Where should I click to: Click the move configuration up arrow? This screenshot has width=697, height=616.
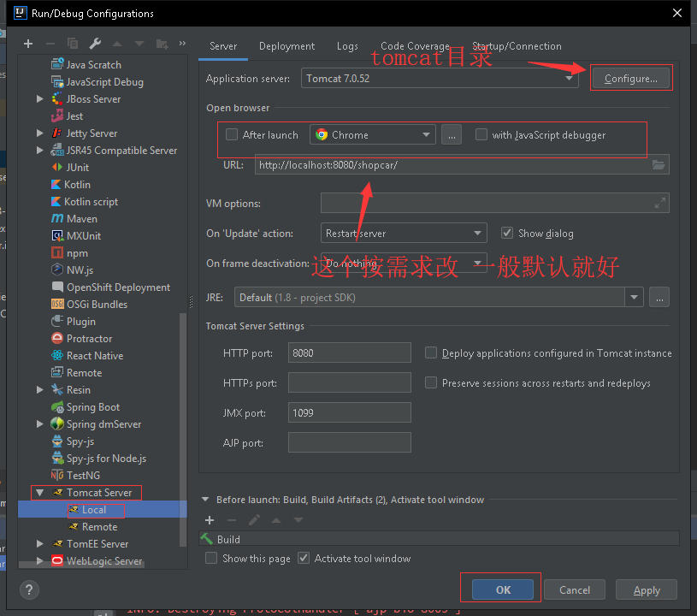pos(117,44)
